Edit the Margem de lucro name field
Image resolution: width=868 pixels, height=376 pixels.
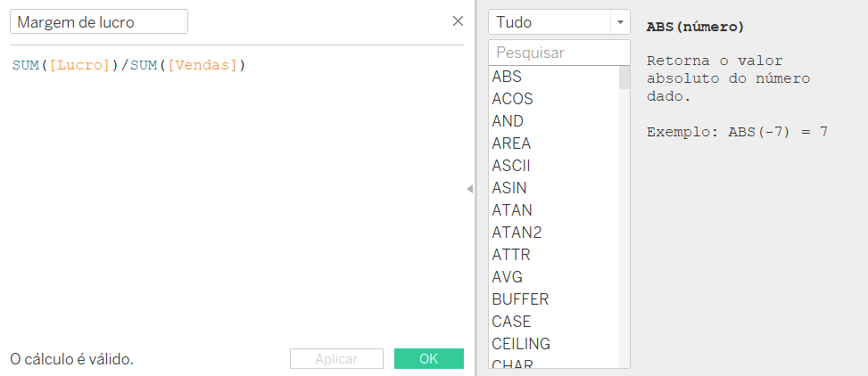tap(99, 22)
